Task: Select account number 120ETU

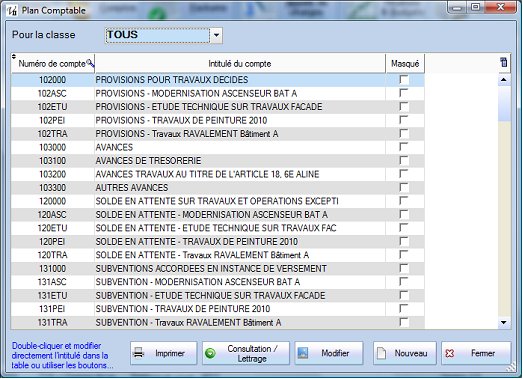Action: pos(52,228)
